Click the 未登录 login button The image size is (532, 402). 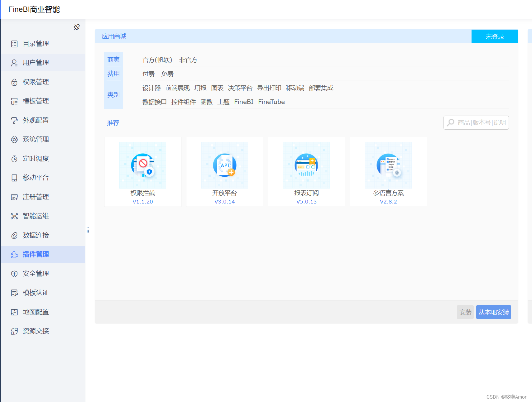[x=495, y=36]
